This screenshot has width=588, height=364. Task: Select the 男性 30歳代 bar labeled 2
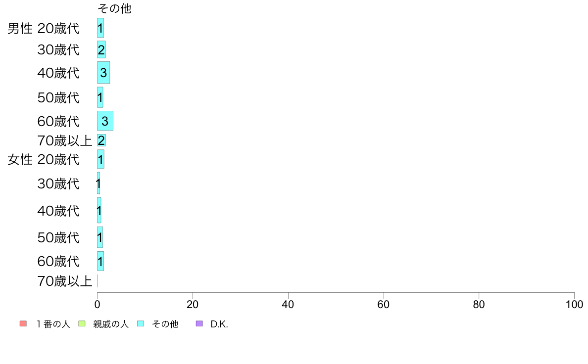[x=101, y=49]
